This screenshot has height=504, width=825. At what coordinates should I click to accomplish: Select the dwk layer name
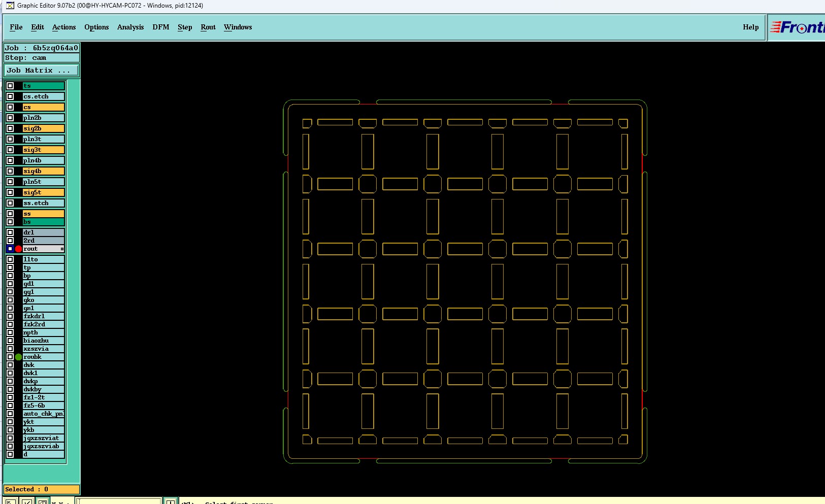coord(44,365)
